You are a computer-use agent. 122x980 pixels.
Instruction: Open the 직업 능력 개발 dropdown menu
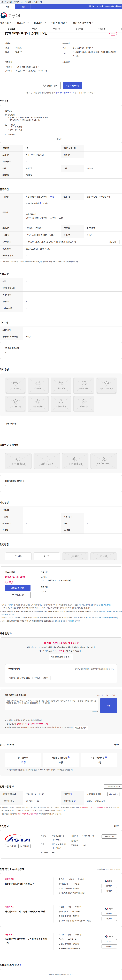pos(59,23)
